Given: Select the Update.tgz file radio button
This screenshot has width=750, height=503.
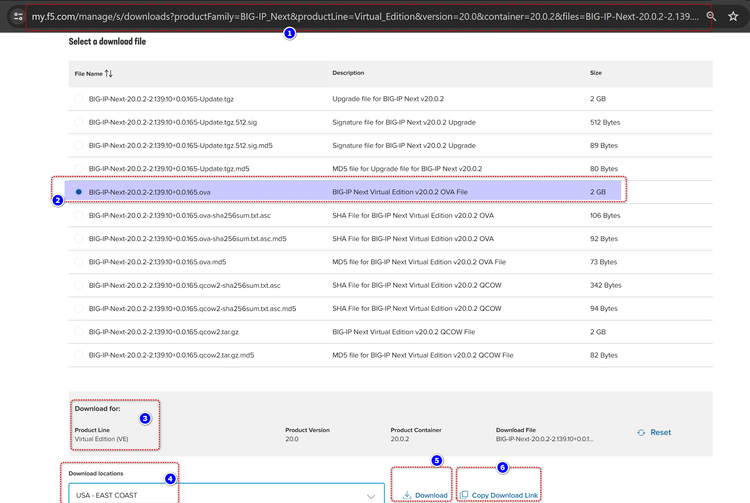Looking at the screenshot, I should pyautogui.click(x=79, y=99).
